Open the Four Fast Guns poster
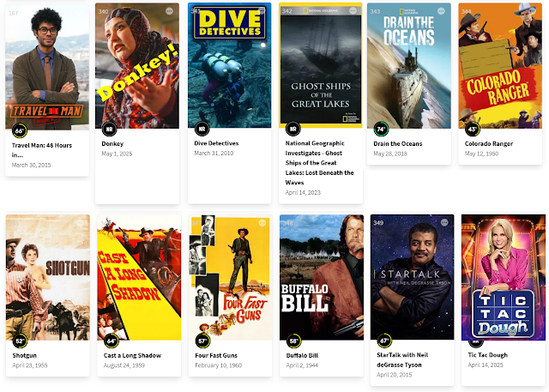This screenshot has height=392, width=549. (x=231, y=278)
